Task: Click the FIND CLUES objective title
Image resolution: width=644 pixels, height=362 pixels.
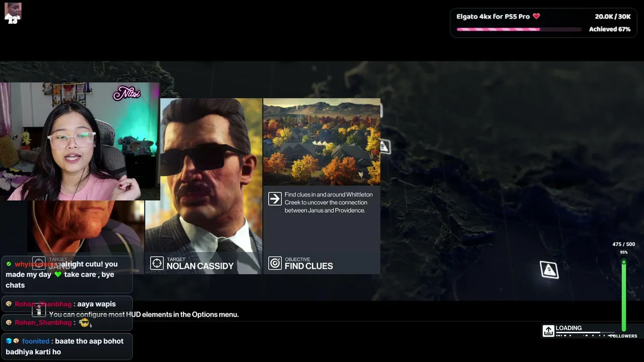Action: pyautogui.click(x=309, y=266)
